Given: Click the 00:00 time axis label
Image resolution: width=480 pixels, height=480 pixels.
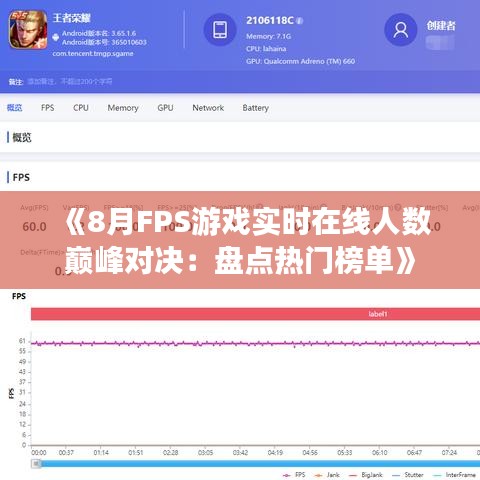Looking at the screenshot, I should pos(39,453).
